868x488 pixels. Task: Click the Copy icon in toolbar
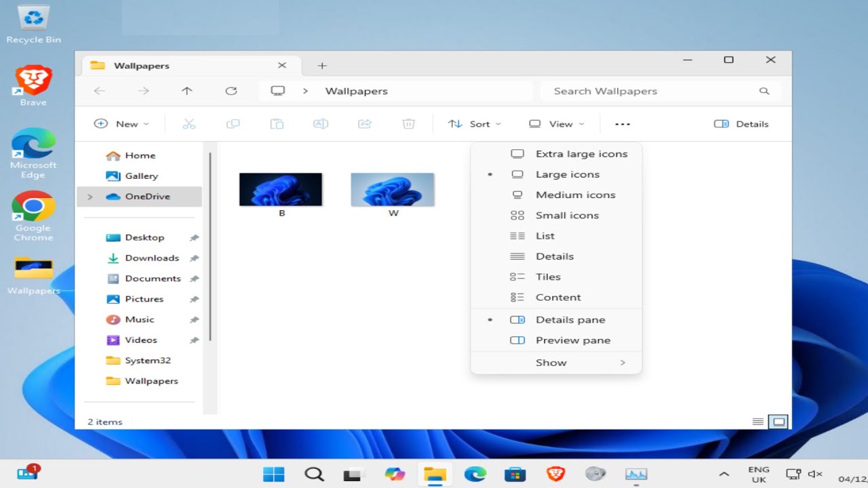(233, 124)
